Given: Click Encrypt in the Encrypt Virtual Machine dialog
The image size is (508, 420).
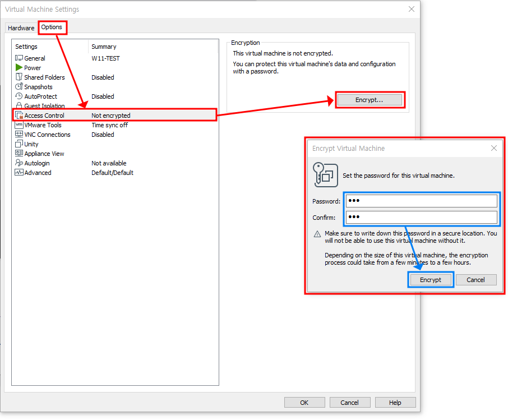Looking at the screenshot, I should click(430, 280).
